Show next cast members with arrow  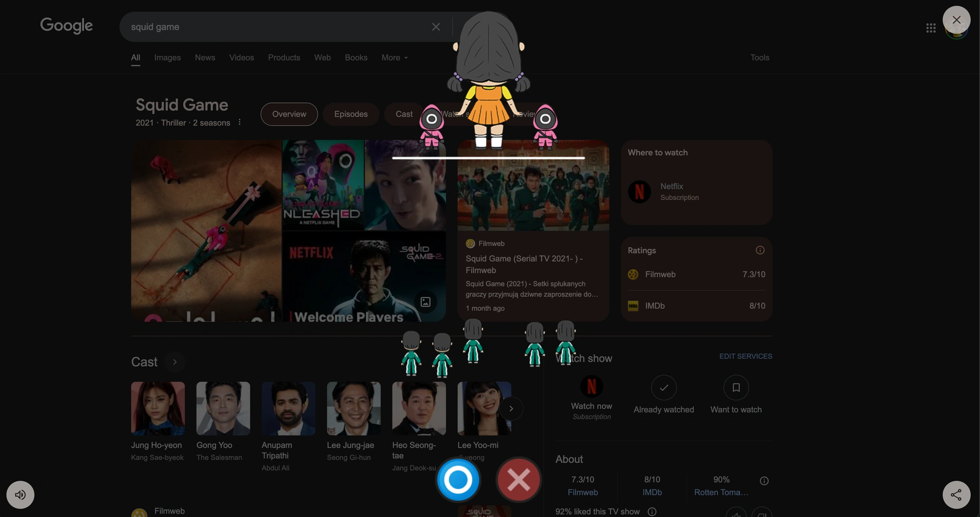click(x=511, y=409)
